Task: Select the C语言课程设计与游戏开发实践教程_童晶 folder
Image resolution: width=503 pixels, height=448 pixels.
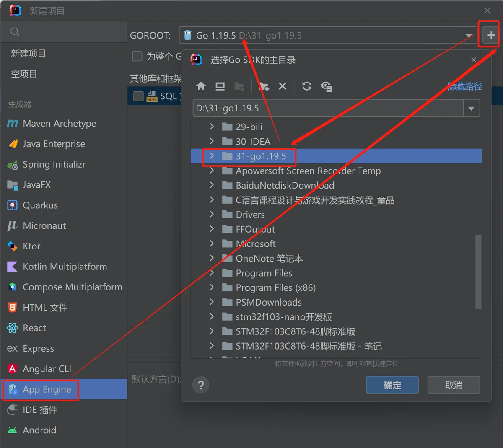Action: [x=336, y=200]
